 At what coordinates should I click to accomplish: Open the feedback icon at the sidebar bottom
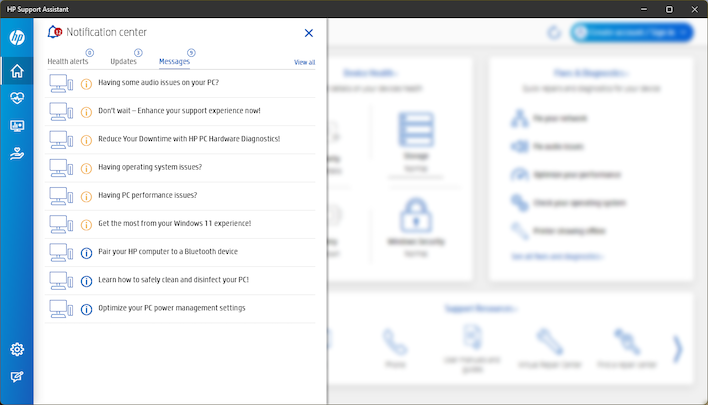pyautogui.click(x=17, y=377)
